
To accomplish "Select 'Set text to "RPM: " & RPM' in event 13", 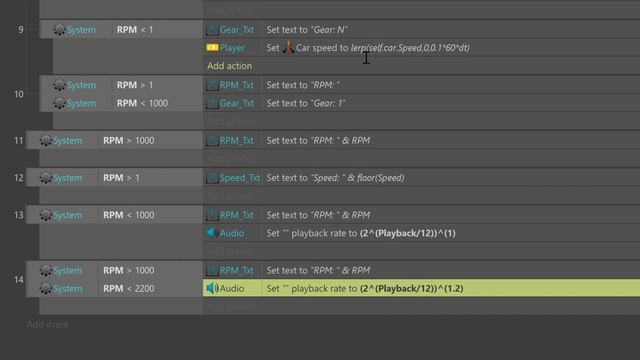I will click(x=318, y=215).
